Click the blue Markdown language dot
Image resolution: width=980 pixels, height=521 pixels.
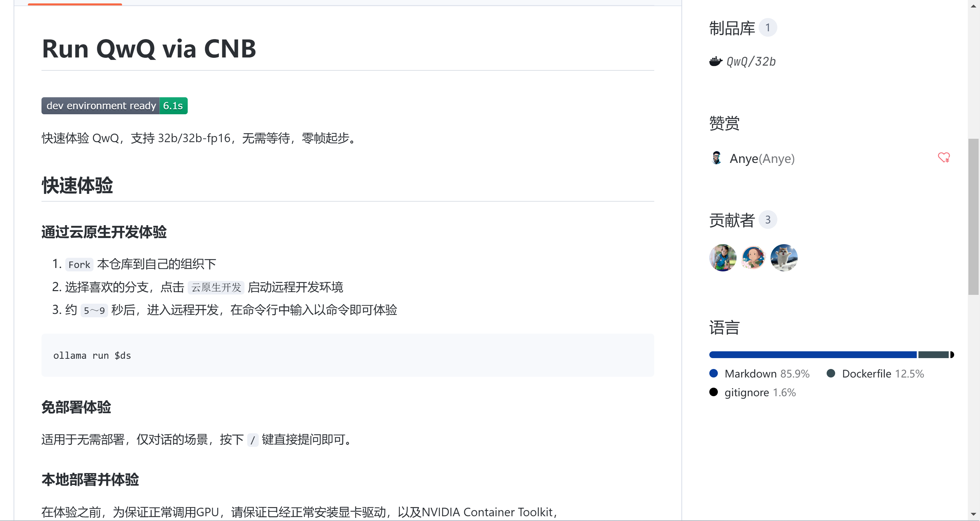click(714, 373)
